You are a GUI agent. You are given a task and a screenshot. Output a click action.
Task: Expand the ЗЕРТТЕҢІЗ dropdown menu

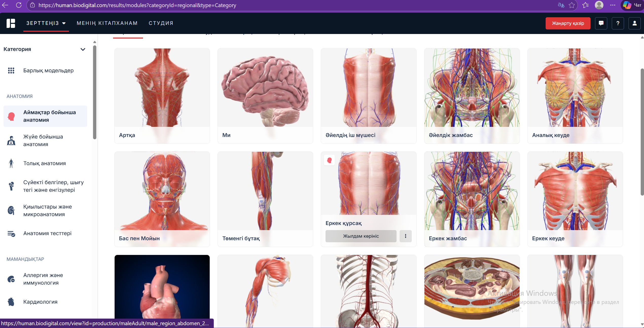tap(46, 23)
